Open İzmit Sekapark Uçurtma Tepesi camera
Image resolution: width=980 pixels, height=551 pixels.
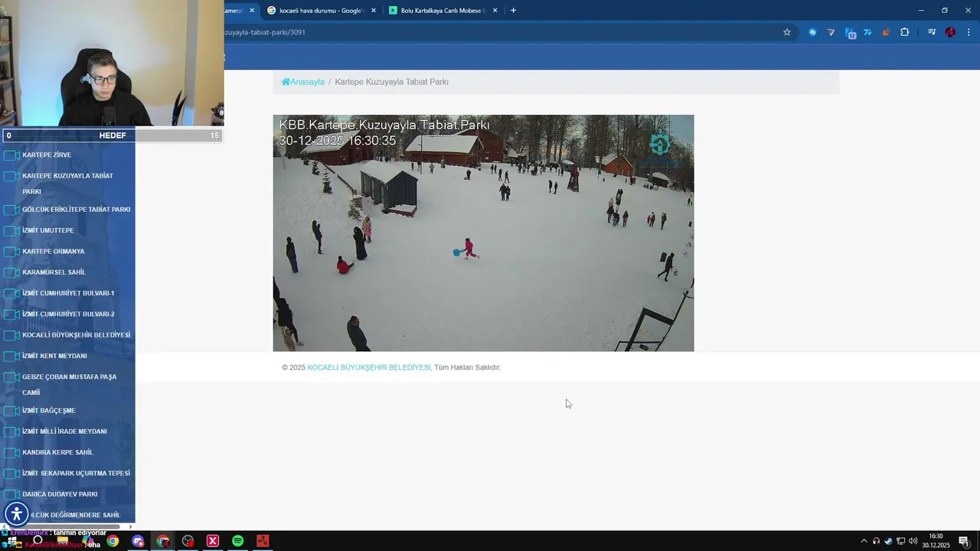(x=76, y=474)
